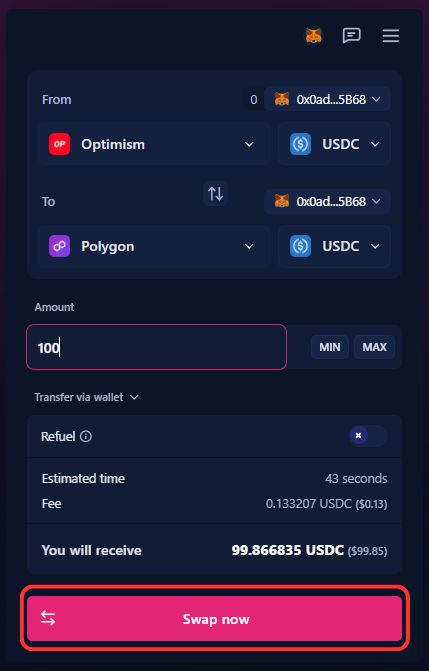Open the To USDC token dropdown
This screenshot has width=429, height=671.
(x=334, y=246)
